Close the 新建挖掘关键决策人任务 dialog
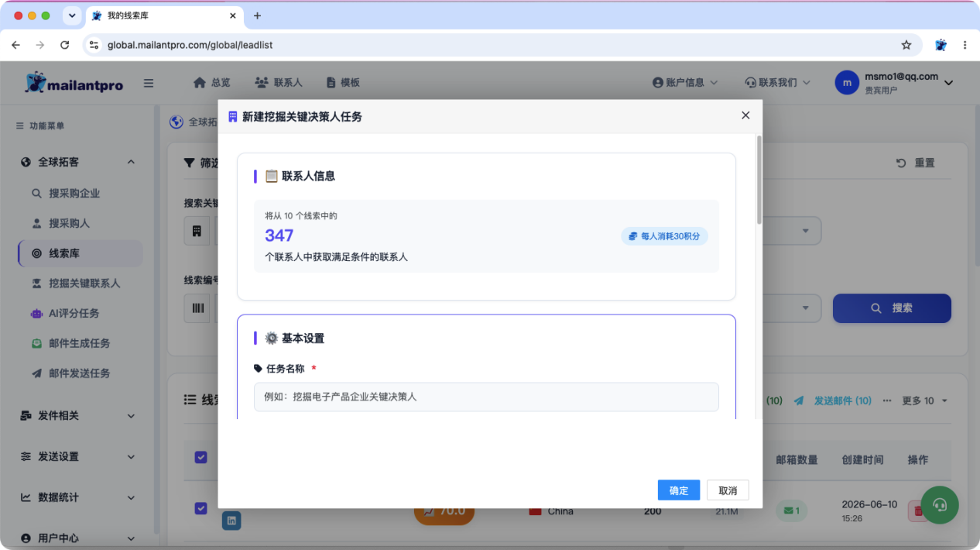980x550 pixels. (x=745, y=115)
